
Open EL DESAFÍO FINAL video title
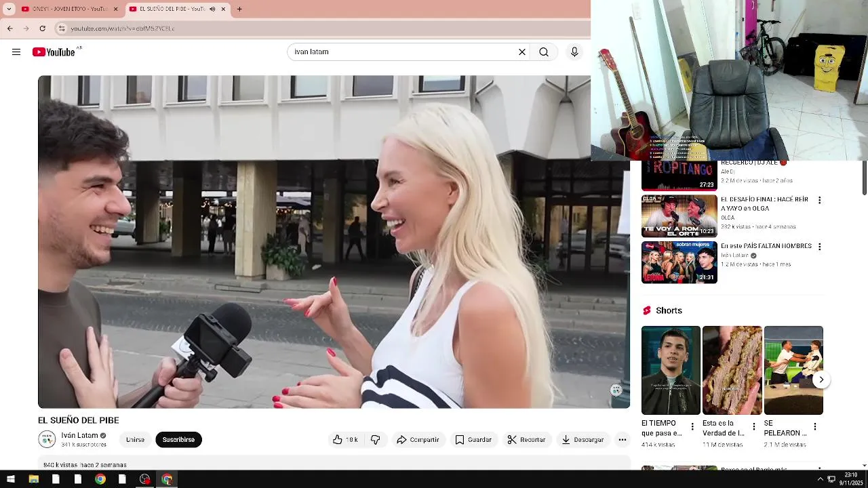click(764, 204)
